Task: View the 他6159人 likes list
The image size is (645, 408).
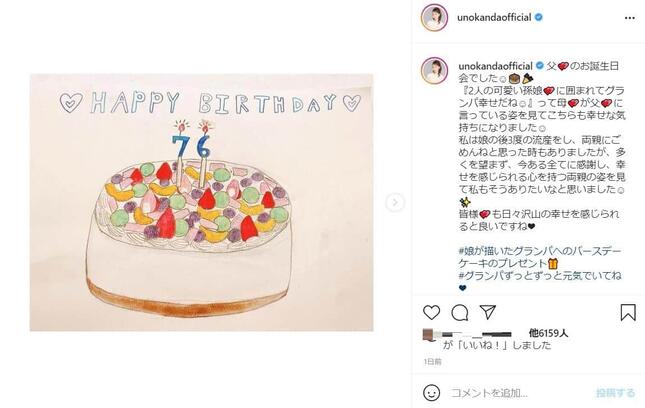Action: tap(548, 333)
